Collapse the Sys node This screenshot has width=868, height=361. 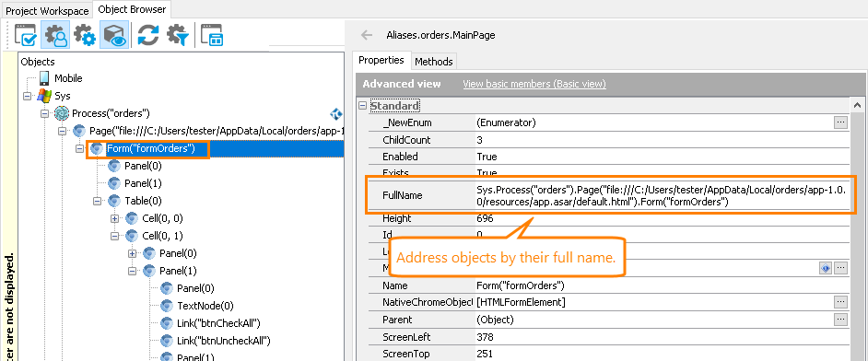[27, 96]
